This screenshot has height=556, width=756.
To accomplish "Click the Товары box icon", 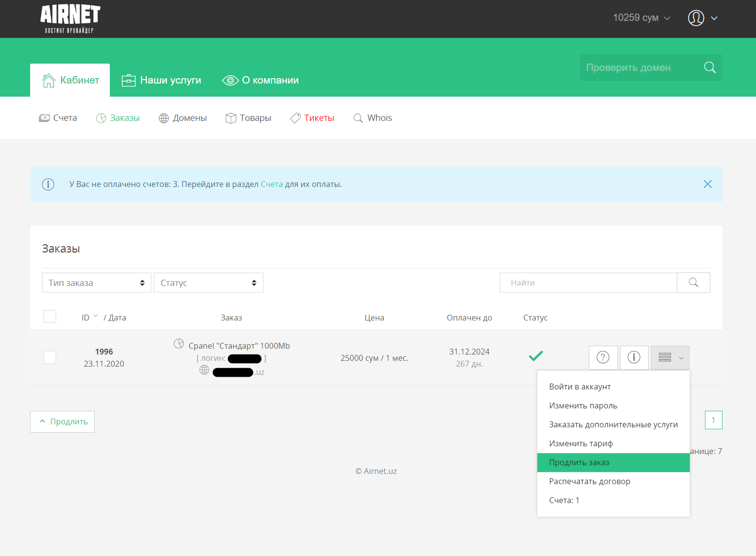I will [x=230, y=118].
